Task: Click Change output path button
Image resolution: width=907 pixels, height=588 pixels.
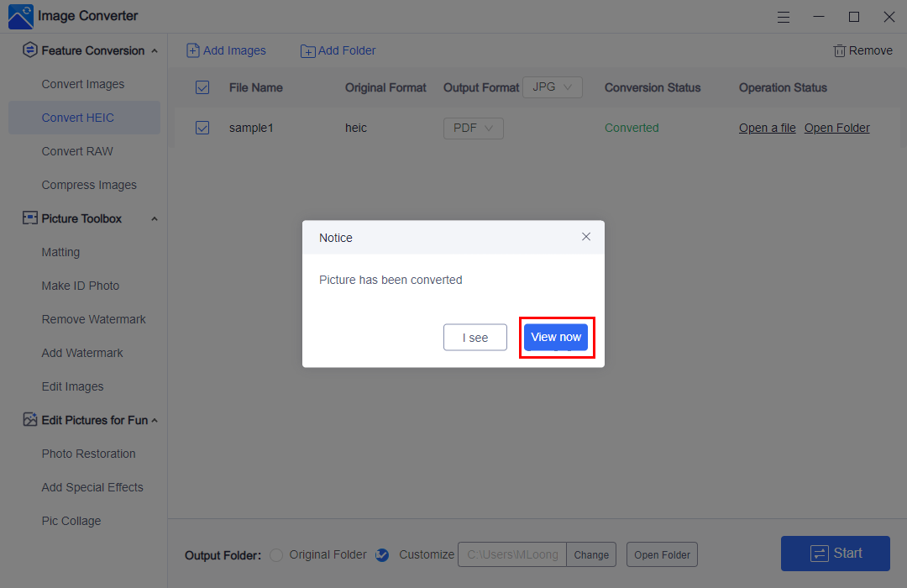Action: (x=591, y=554)
